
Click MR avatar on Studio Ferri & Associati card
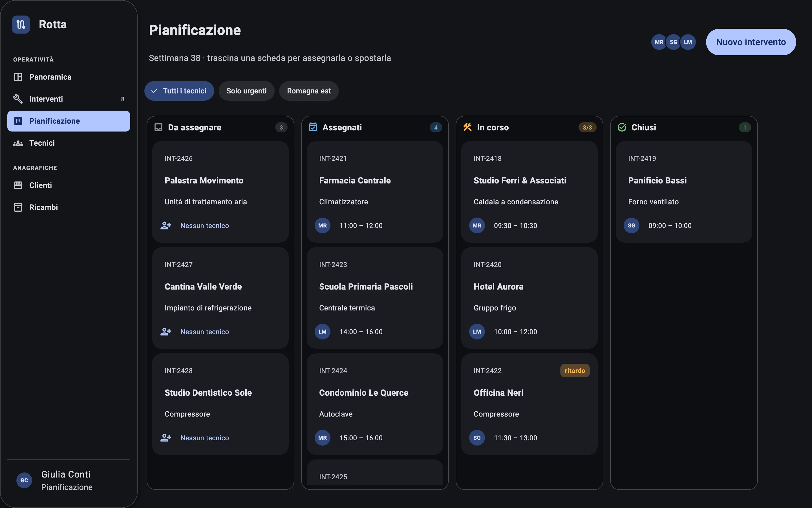point(477,225)
